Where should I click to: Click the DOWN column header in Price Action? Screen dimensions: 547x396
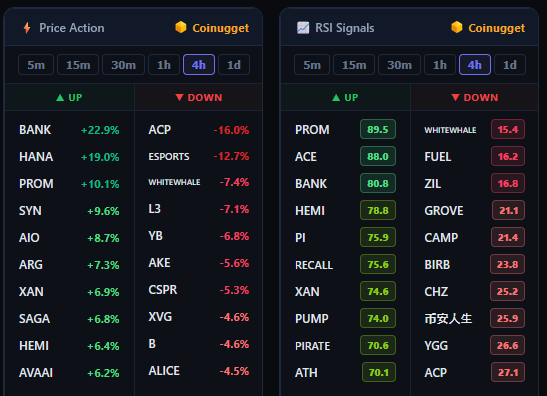click(x=198, y=97)
